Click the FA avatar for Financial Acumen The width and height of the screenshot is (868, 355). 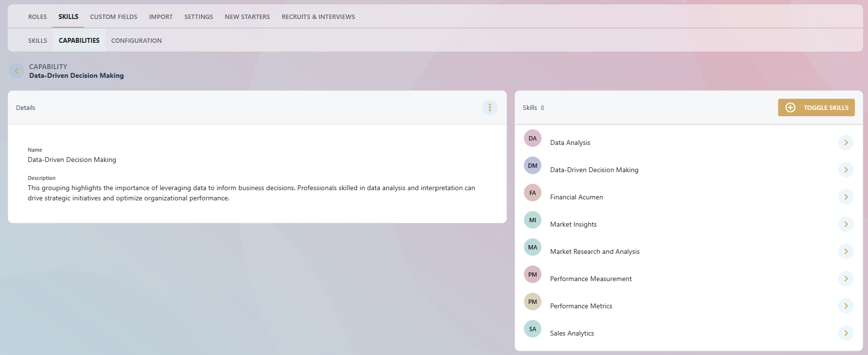(533, 193)
